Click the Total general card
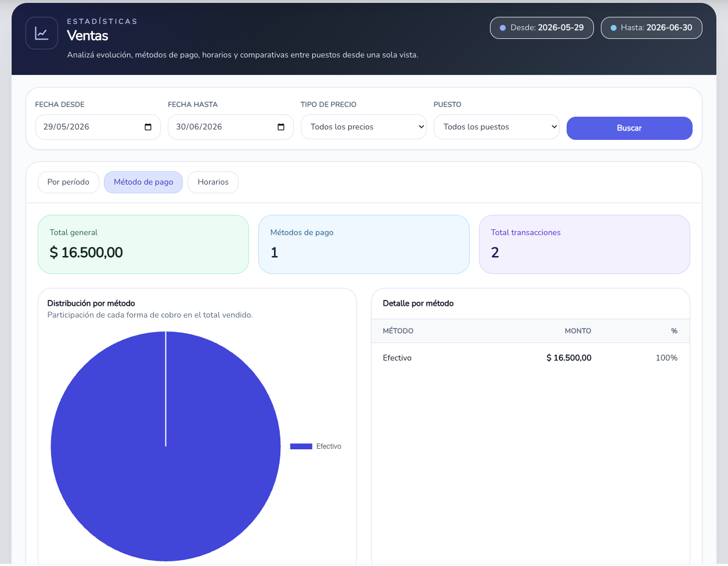The height and width of the screenshot is (566, 728). point(143,244)
